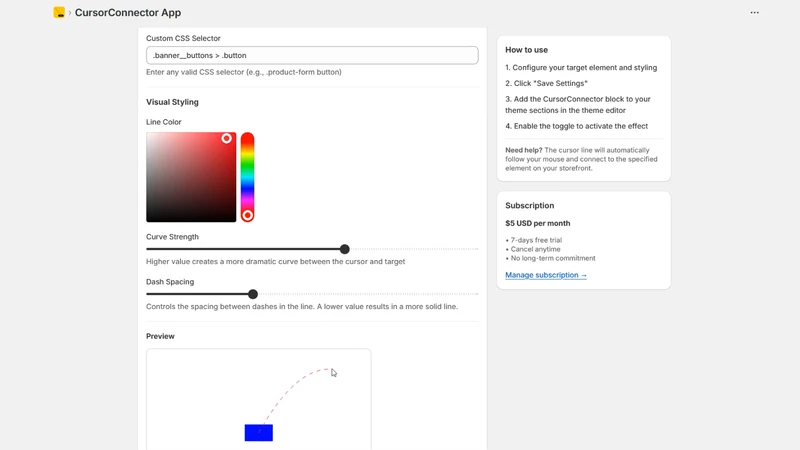Screen dimensions: 800x450
Task: Click the blue rectangle in Preview
Action: [259, 433]
